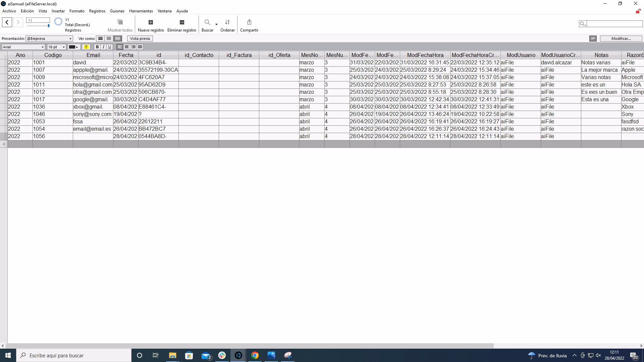Click the ModFechaHora column header
This screenshot has width=644, height=362.
pyautogui.click(x=425, y=55)
